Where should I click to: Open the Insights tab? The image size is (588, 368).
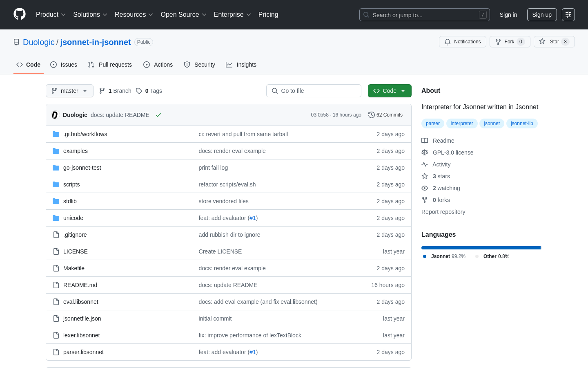[241, 65]
